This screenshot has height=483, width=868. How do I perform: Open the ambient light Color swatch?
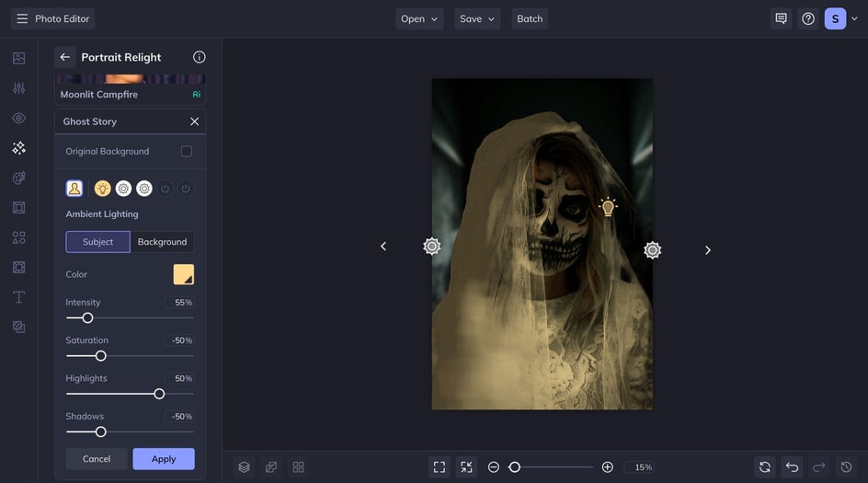(184, 274)
